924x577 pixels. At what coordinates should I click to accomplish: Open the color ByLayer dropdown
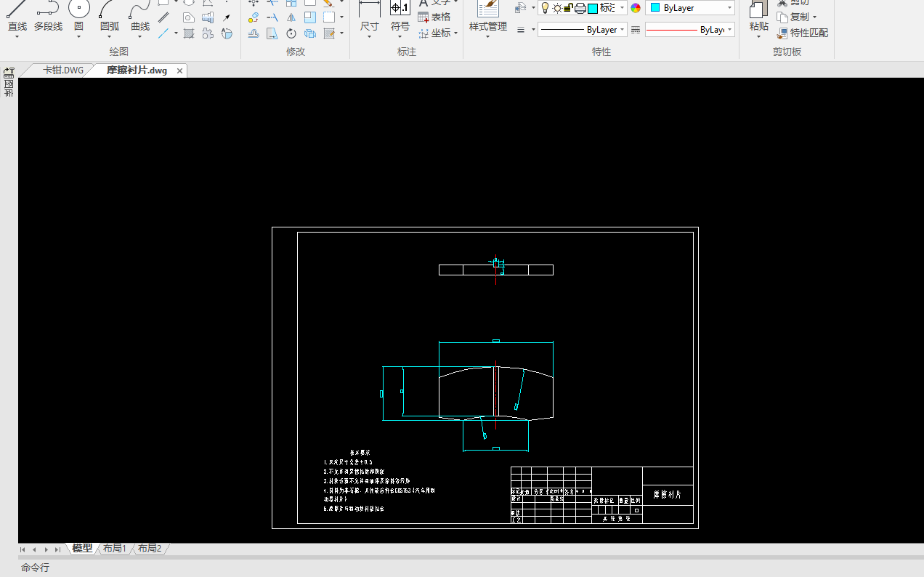(x=690, y=8)
